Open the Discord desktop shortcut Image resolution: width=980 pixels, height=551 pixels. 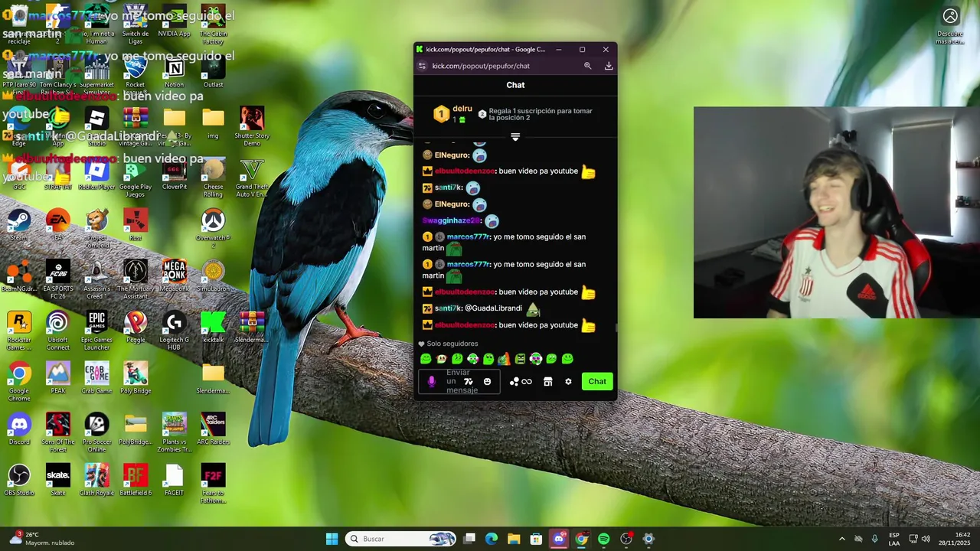(x=19, y=429)
